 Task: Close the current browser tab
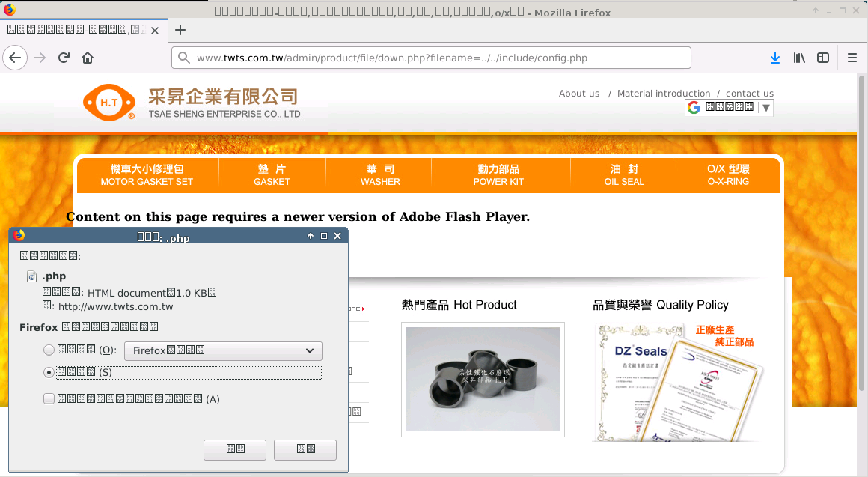click(x=155, y=31)
